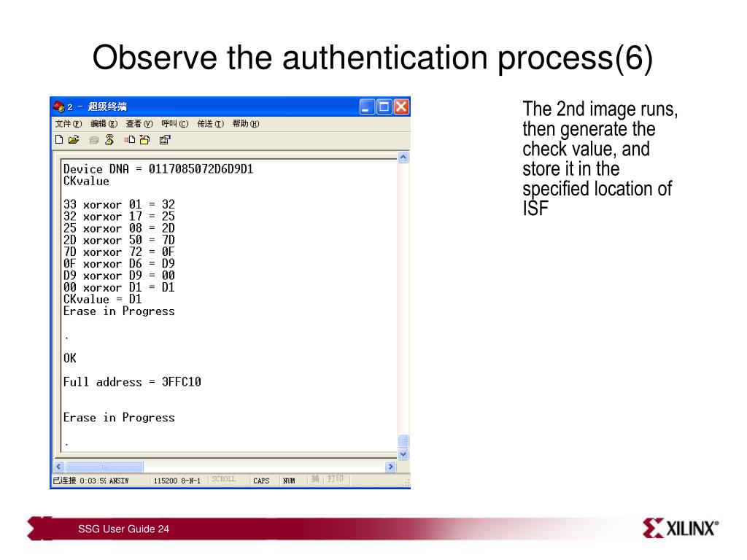747x560 pixels.
Task: Click the horizontal scrollbar right arrow
Action: 391,467
